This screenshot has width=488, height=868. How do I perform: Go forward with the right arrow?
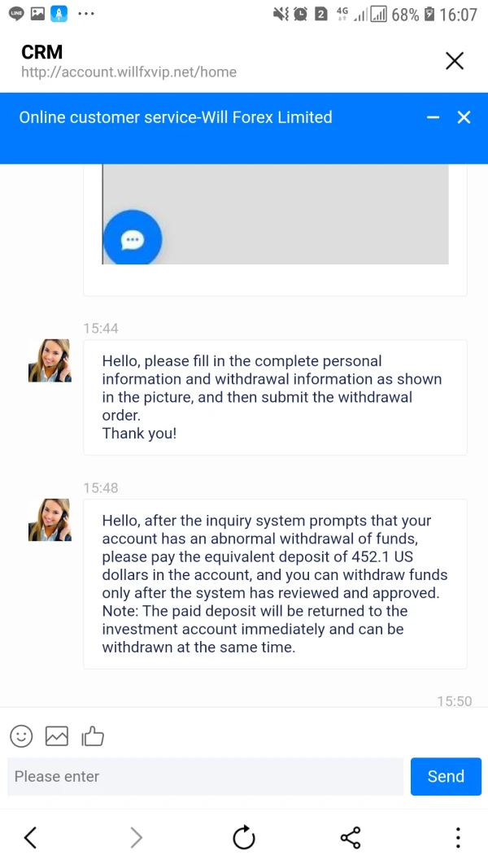[x=137, y=837]
